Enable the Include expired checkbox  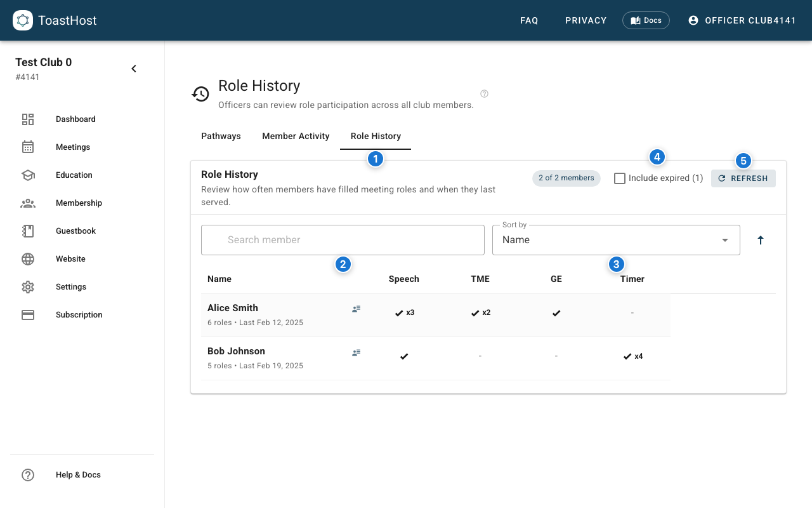pos(620,178)
